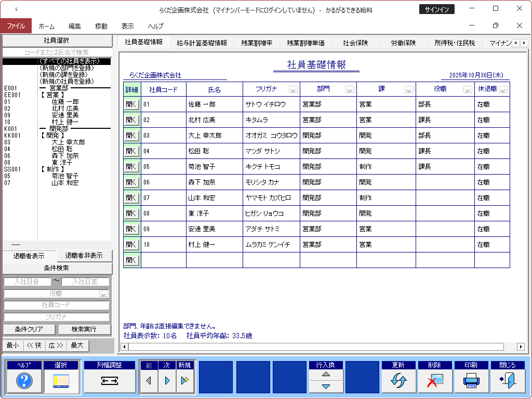Screen dimensions: 532x399
Task: Expand the 役職 dropdown in search conditions
Action: coord(103,294)
